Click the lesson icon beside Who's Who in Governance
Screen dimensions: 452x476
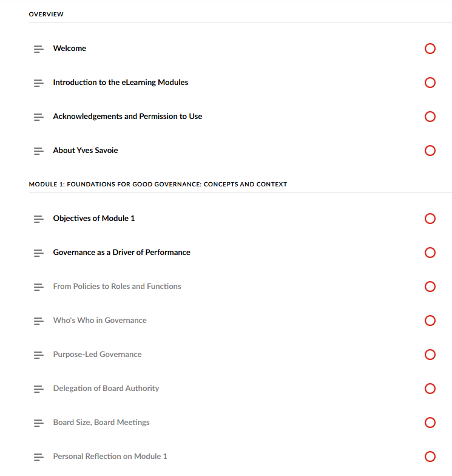[39, 321]
